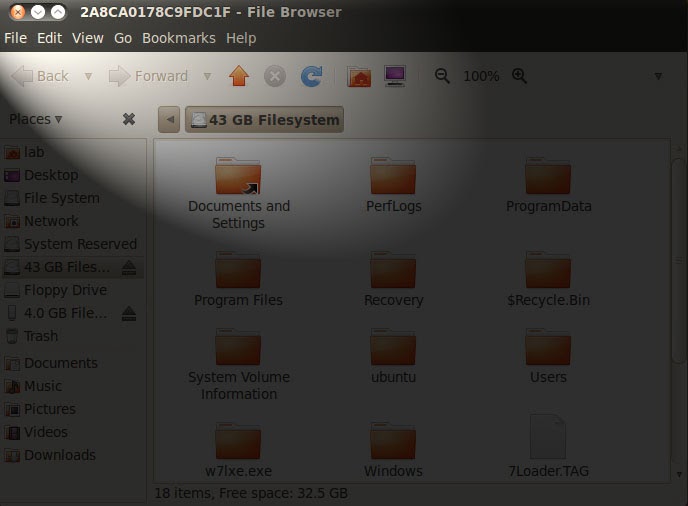The width and height of the screenshot is (688, 506).
Task: Open Videos bookmark in sidebar
Action: 73,432
